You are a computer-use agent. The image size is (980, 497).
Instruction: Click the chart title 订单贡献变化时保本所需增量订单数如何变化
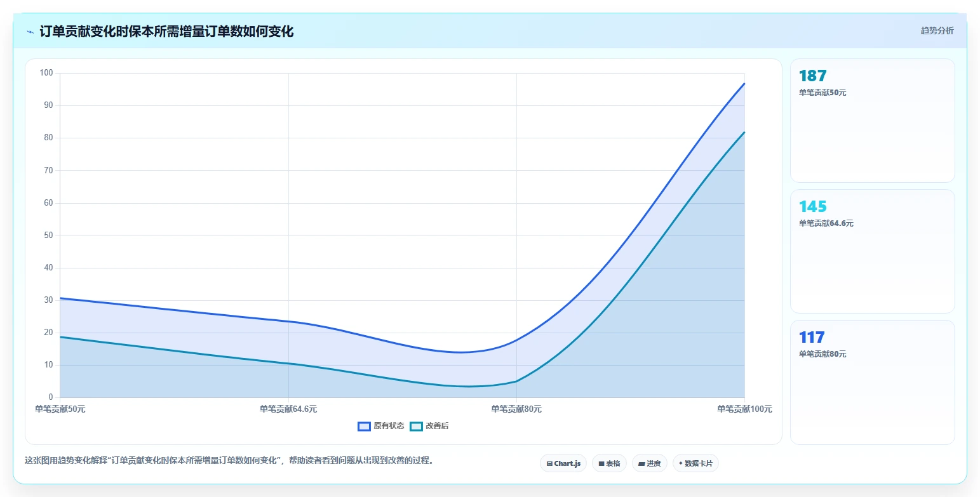(166, 31)
